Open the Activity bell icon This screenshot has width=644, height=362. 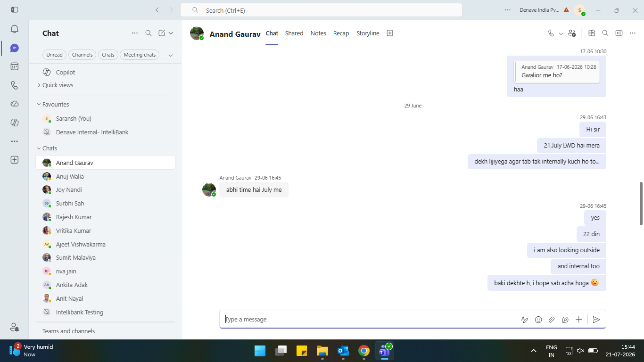pyautogui.click(x=14, y=29)
